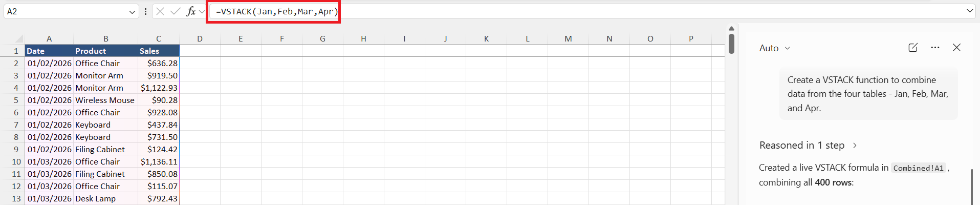
Task: Open more options ellipsis in Copilot pane
Action: 935,48
